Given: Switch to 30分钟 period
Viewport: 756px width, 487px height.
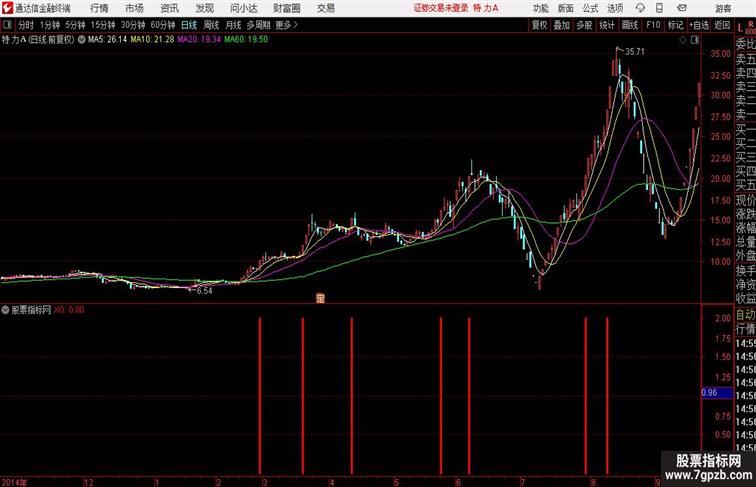Looking at the screenshot, I should (133, 25).
